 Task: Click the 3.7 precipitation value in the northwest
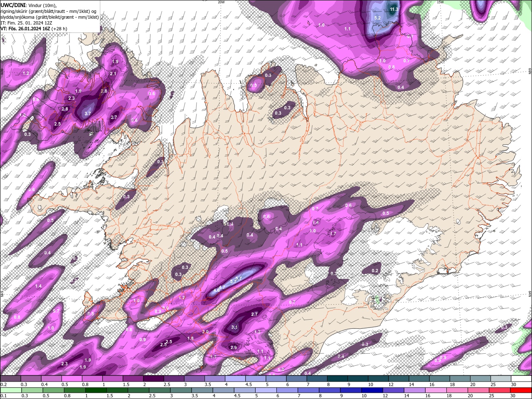coord(88,113)
